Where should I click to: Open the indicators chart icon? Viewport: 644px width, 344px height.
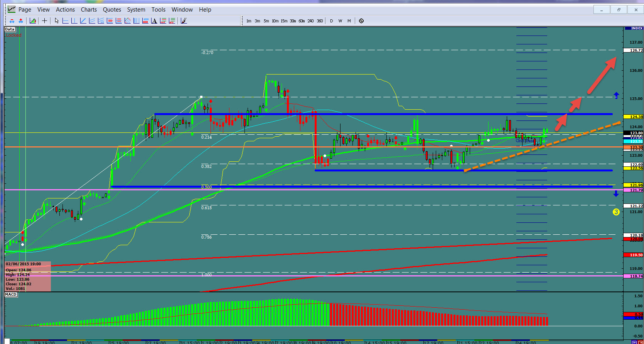tap(33, 21)
